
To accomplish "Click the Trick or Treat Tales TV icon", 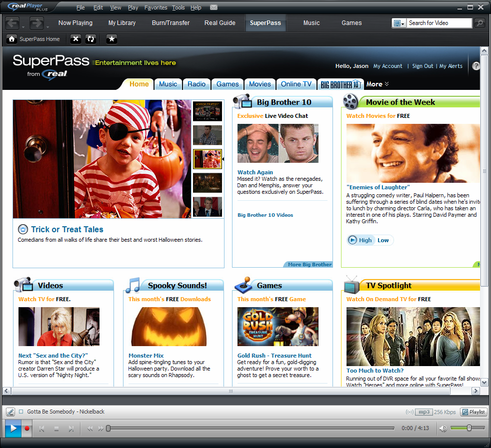I will (x=23, y=229).
